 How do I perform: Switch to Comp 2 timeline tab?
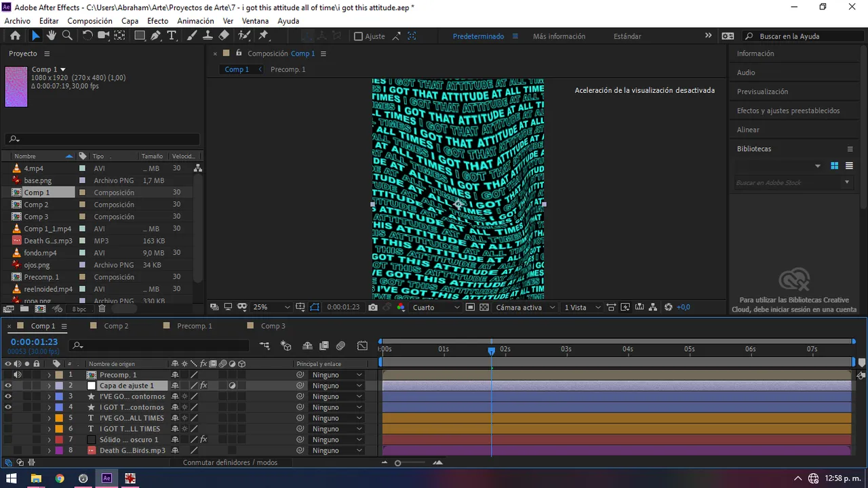pos(116,326)
